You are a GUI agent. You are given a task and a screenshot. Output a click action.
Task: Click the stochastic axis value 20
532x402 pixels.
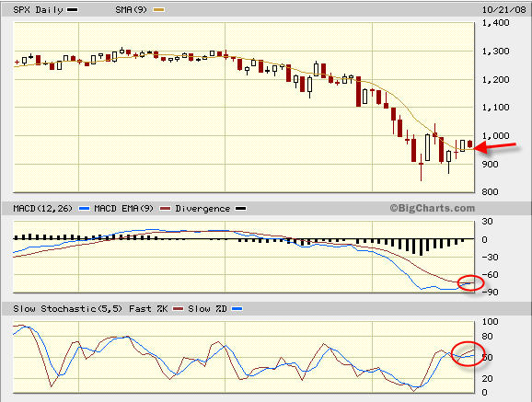pos(487,379)
